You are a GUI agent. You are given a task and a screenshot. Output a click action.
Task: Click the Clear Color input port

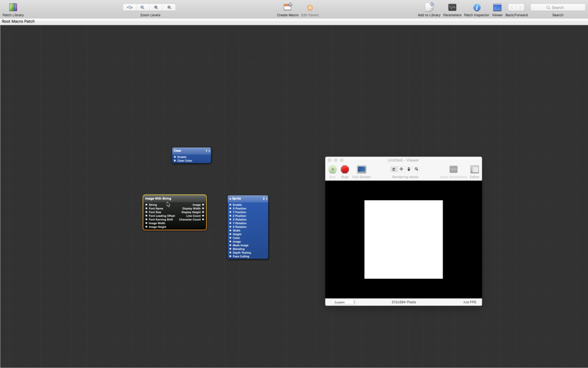pyautogui.click(x=175, y=161)
